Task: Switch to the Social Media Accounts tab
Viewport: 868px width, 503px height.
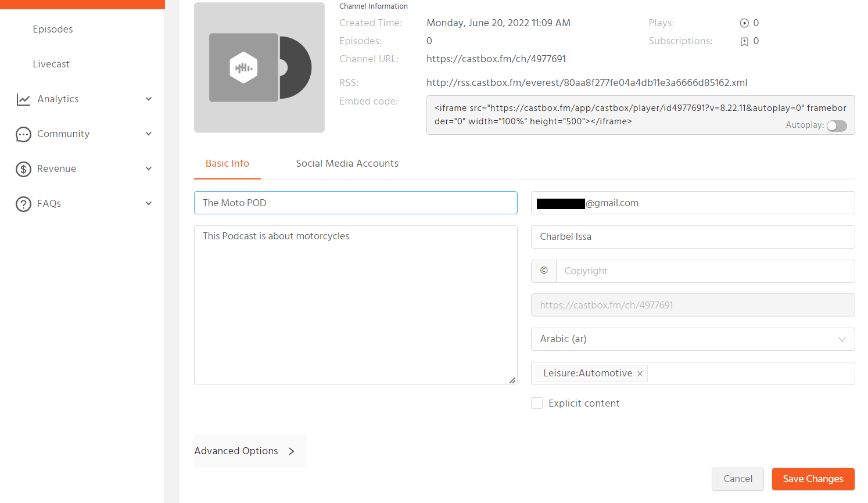Action: (347, 164)
